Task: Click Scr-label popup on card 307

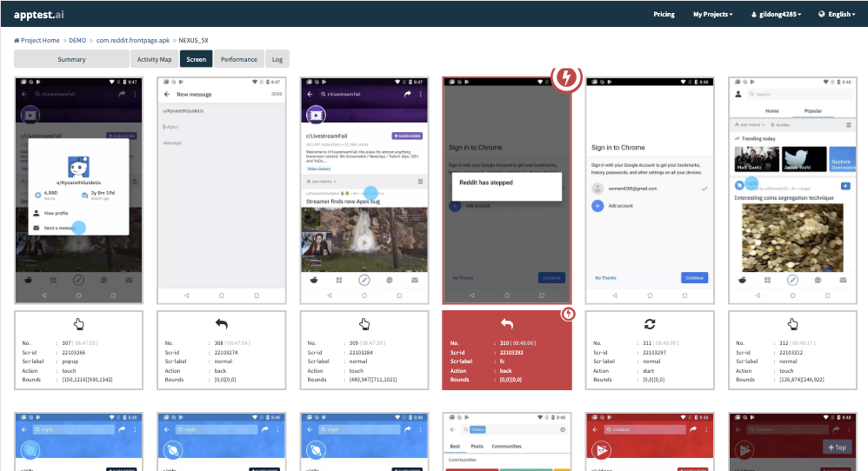Action: (x=70, y=361)
